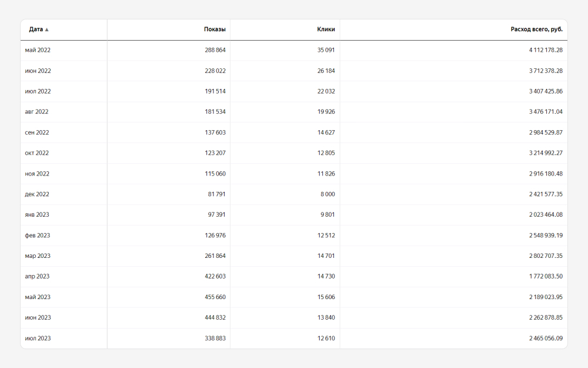Click clicks value 13 840 for июн 2023
This screenshot has width=588, height=368.
coord(326,318)
